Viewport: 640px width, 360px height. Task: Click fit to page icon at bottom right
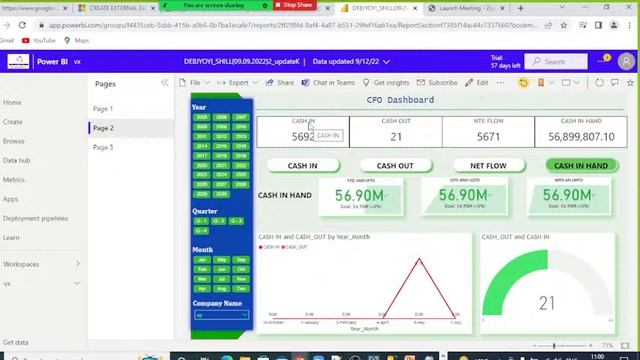point(625,345)
